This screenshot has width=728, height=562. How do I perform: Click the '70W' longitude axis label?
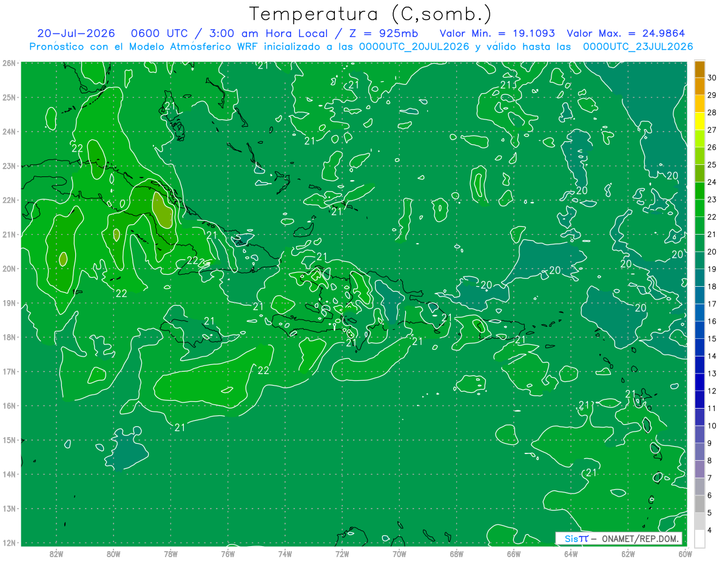[399, 554]
